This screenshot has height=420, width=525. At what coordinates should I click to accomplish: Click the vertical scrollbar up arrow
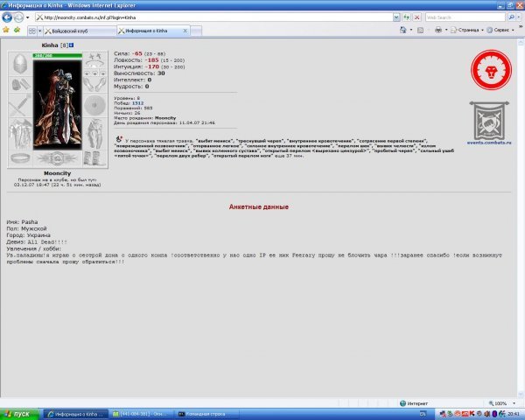pos(521,42)
